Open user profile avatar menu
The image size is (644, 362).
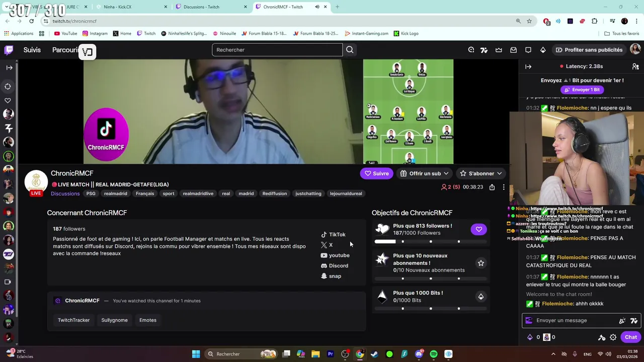pos(635,49)
